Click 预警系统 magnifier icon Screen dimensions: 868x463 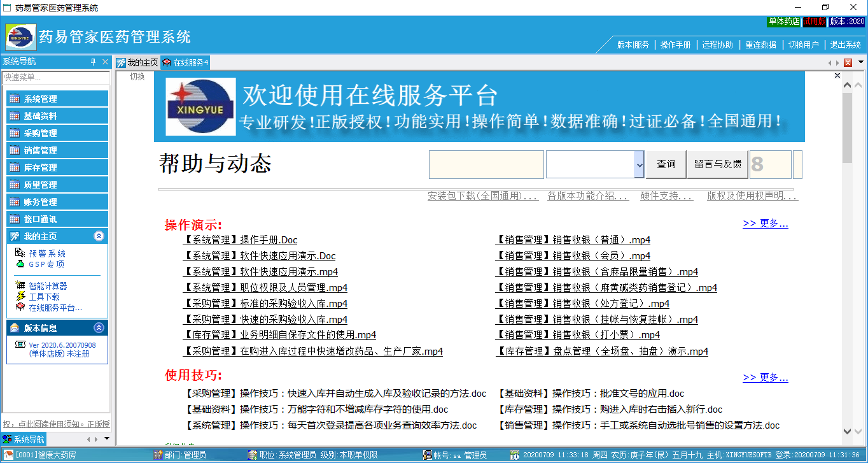[20, 253]
